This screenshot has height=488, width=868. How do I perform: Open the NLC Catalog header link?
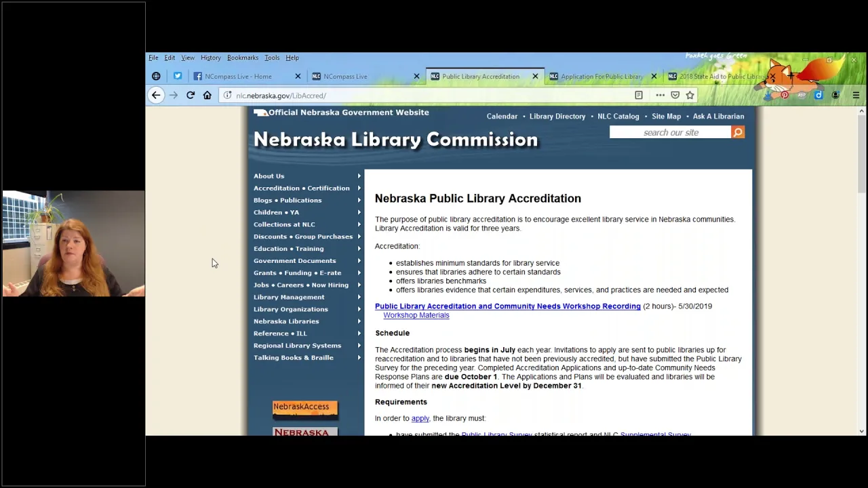618,117
